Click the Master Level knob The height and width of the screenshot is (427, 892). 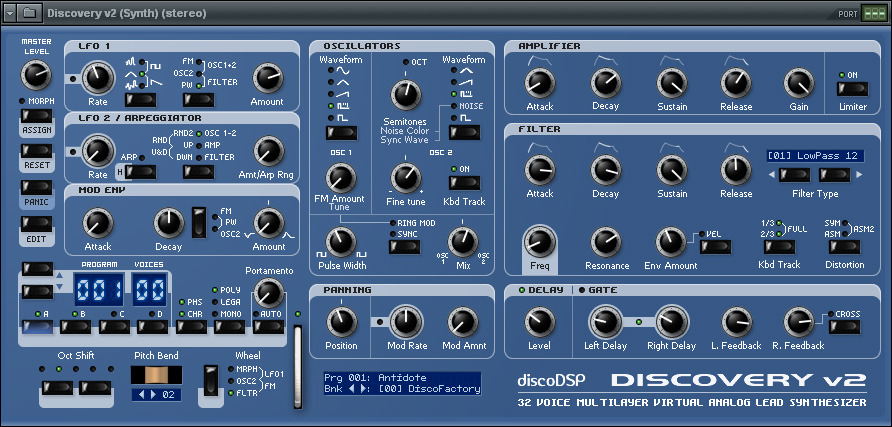coord(36,74)
